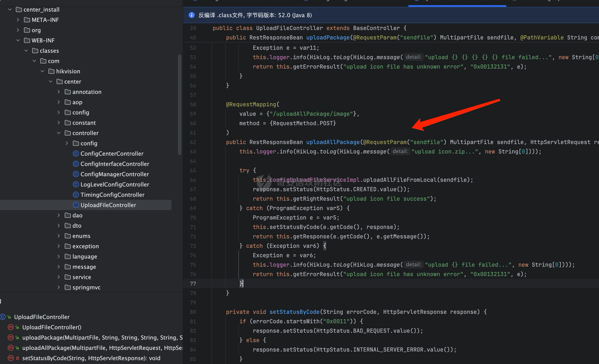The image size is (599, 364).
Task: Select the UploadFileController() constructor entry
Action: pyautogui.click(x=52, y=327)
